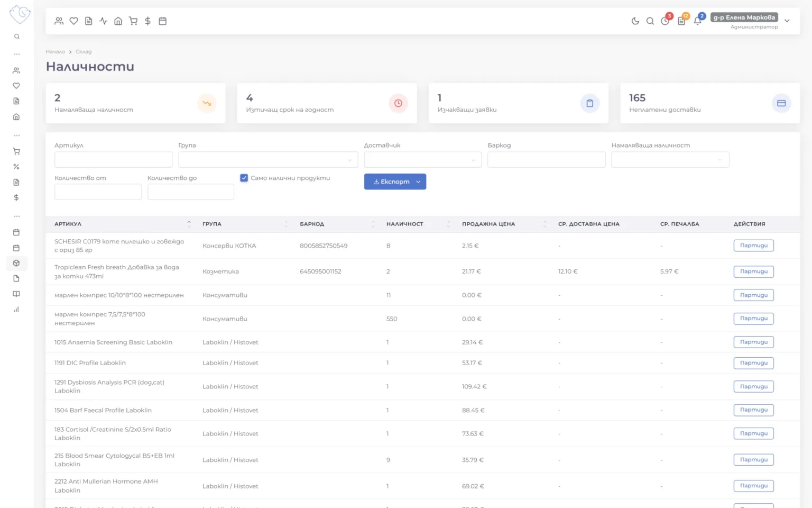Open the Намаляваща наличност summary card
The image size is (812, 508).
[x=135, y=103]
